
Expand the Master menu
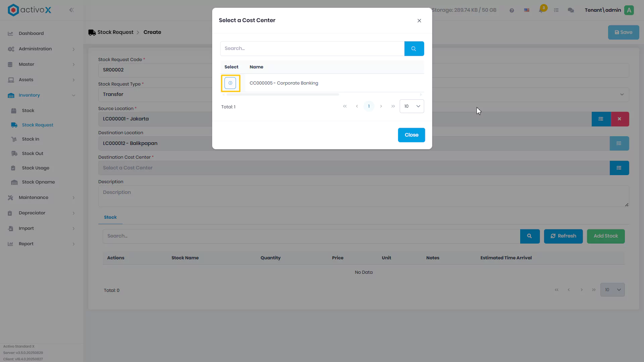pyautogui.click(x=42, y=64)
